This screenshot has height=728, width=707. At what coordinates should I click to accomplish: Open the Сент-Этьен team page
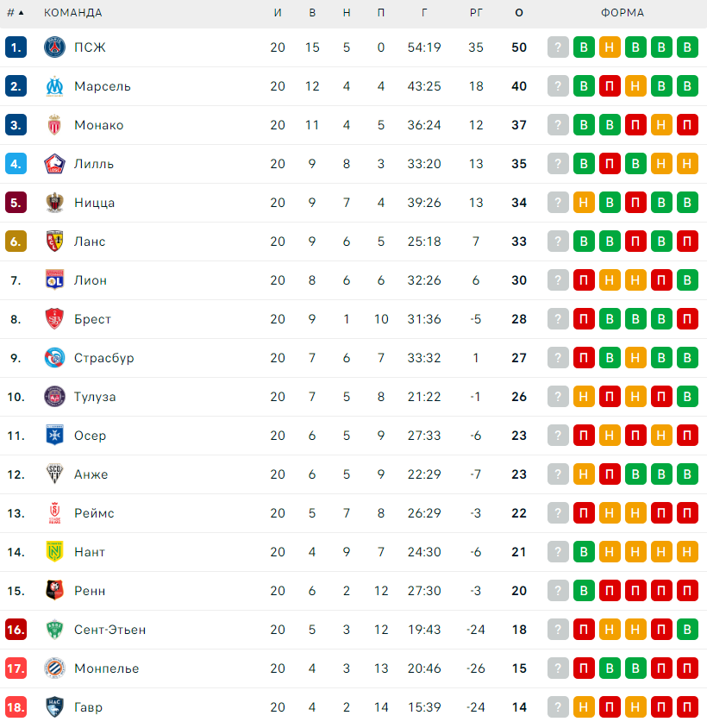point(109,630)
